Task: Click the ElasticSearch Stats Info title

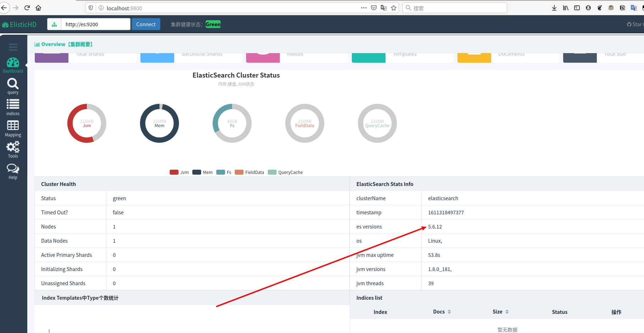Action: (x=385, y=184)
